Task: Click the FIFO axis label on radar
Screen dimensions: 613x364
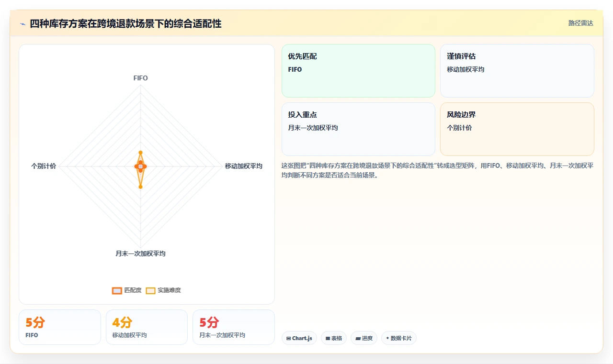Action: pyautogui.click(x=140, y=78)
